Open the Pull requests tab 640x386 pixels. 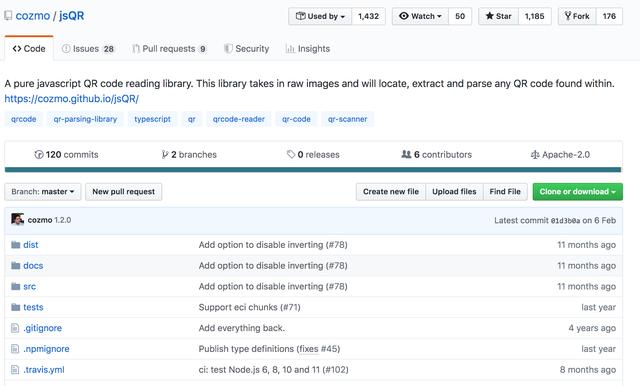tap(169, 49)
